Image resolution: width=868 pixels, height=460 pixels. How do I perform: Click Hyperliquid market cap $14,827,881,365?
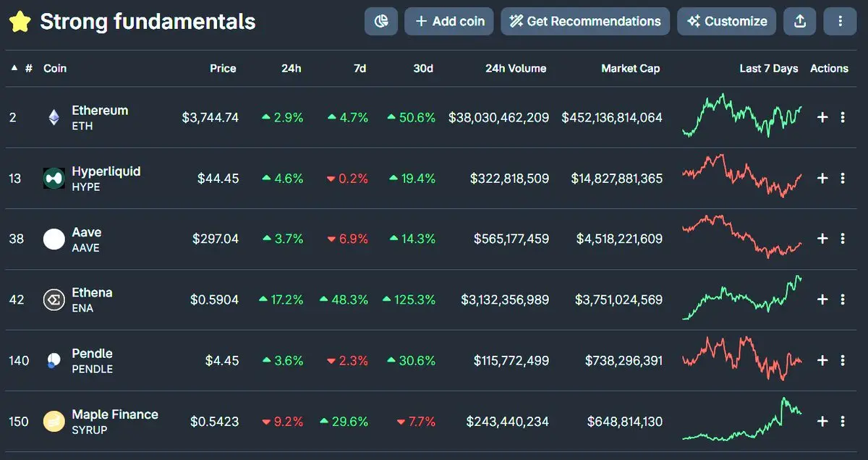coord(617,178)
